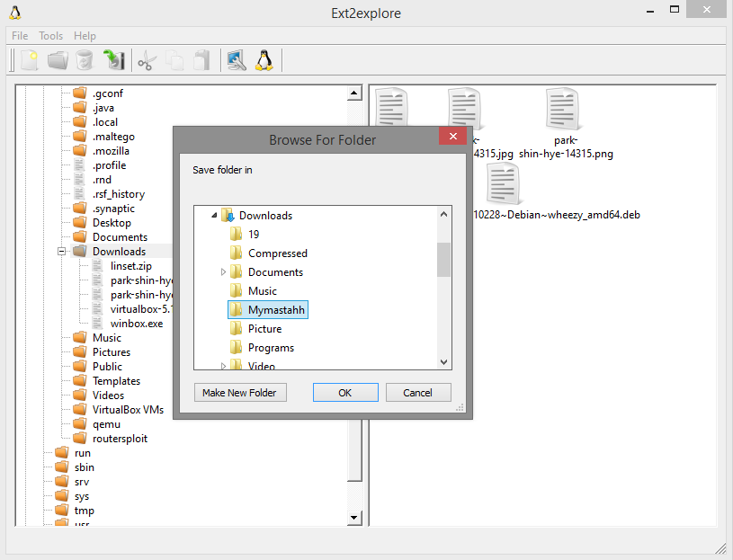The height and width of the screenshot is (560, 733).
Task: Click left tree pane scroll up arrow
Action: point(355,93)
